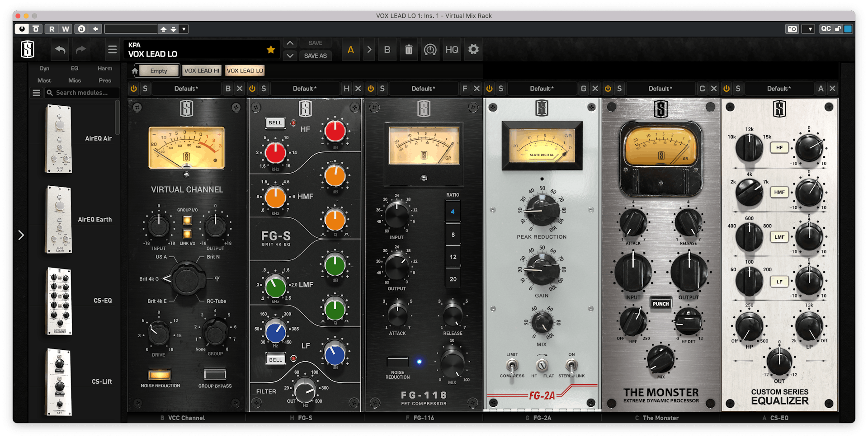868x438 pixels.
Task: Click the camera snapshot icon near top-right
Action: [x=792, y=28]
